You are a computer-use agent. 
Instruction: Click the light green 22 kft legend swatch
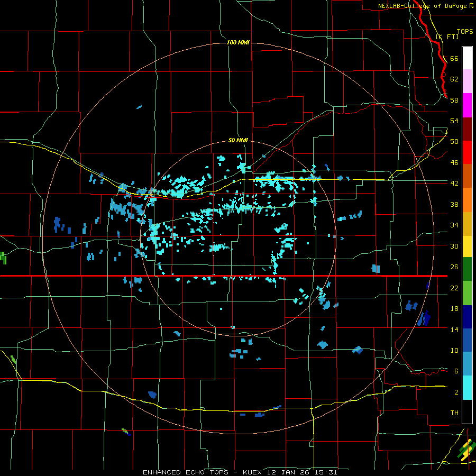click(x=467, y=293)
